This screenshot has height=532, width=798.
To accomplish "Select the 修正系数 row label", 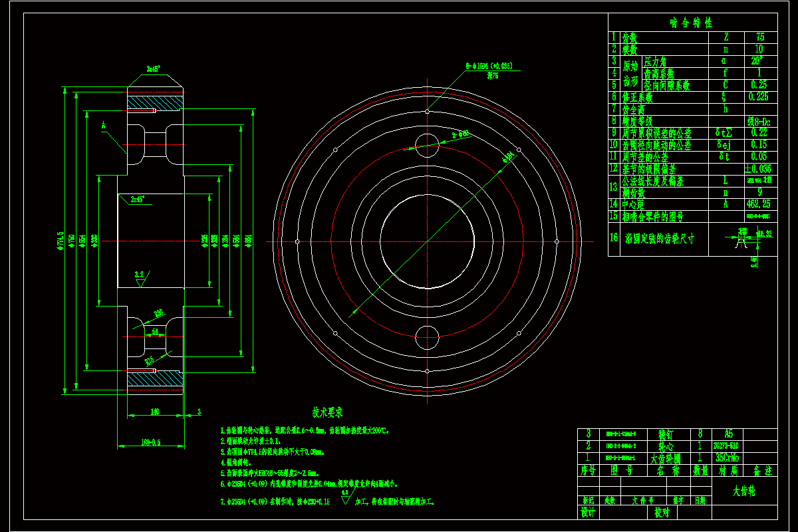I will 637,97.
